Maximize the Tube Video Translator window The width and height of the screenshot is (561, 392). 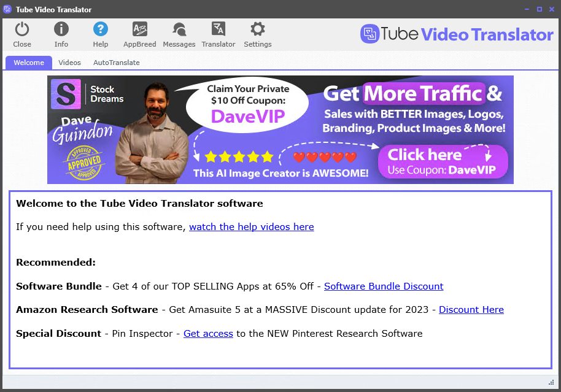point(539,9)
